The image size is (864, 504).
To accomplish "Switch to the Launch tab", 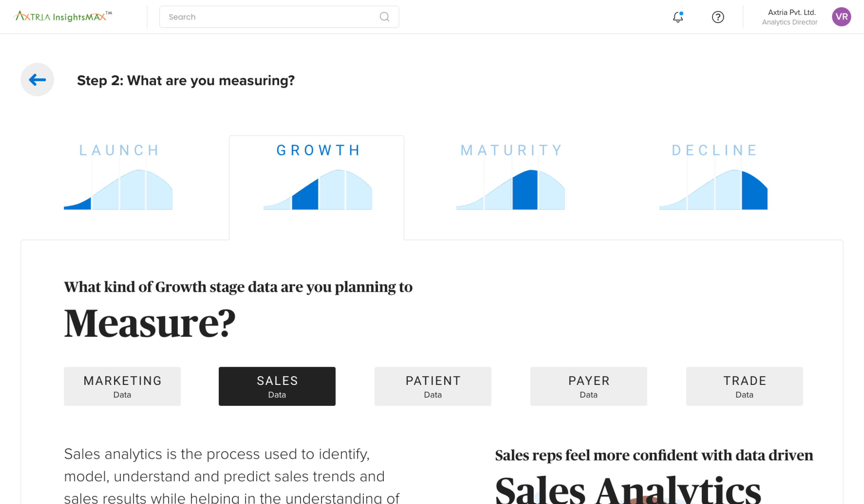I will point(118,150).
